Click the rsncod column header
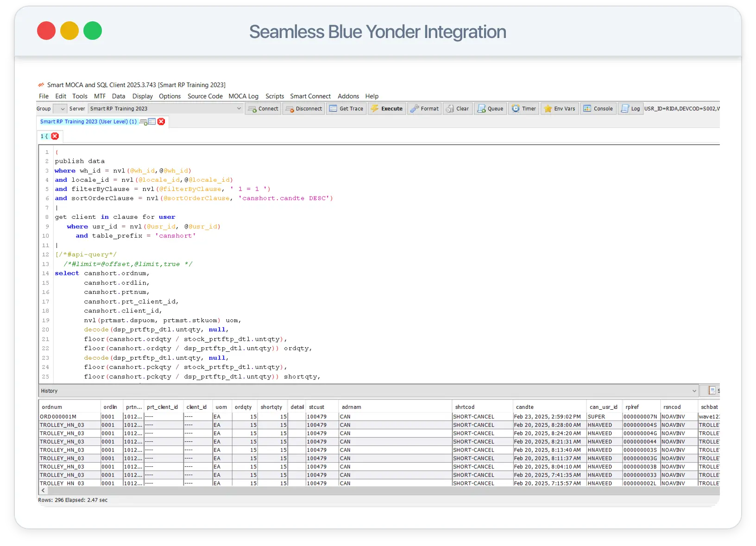Screen dimensions: 756x546 click(679, 407)
